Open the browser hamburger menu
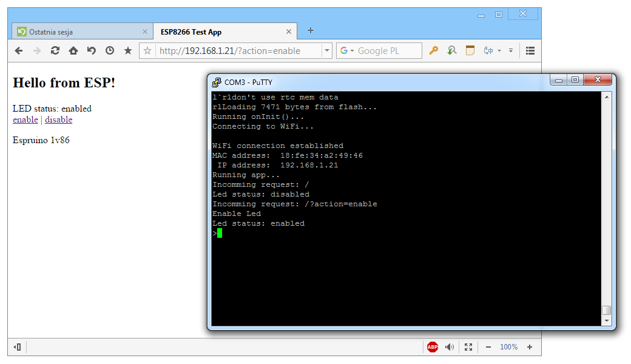Screen dimensions: 631x364 530,51
